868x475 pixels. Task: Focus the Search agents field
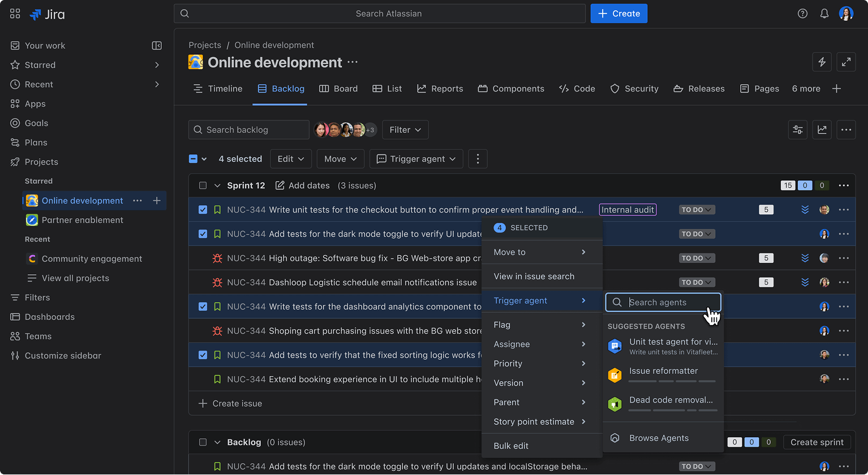(663, 303)
